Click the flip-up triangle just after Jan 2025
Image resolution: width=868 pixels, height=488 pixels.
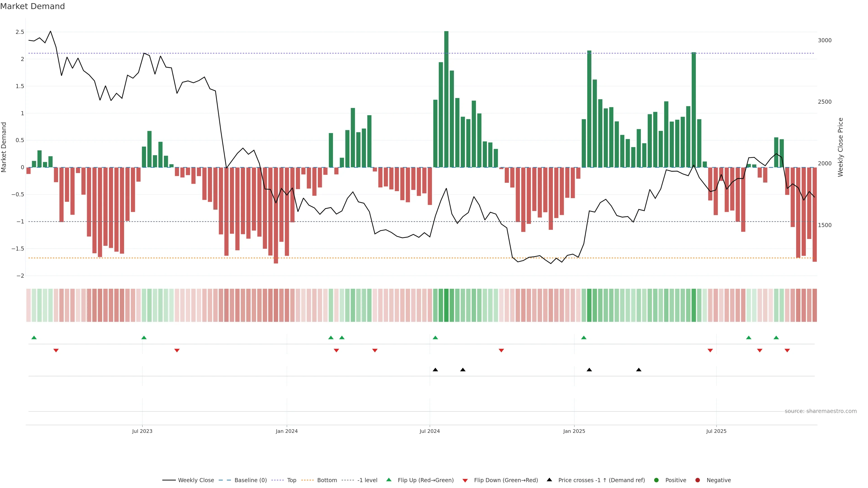[584, 338]
